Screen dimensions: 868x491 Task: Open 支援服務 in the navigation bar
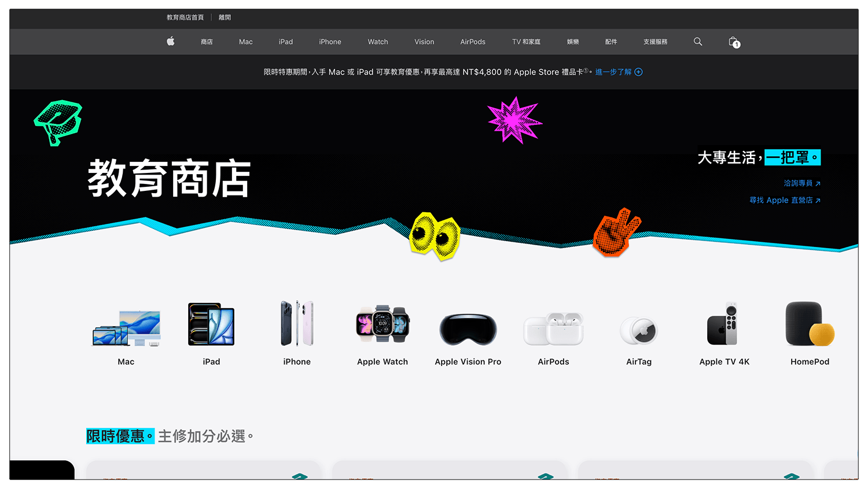[655, 42]
